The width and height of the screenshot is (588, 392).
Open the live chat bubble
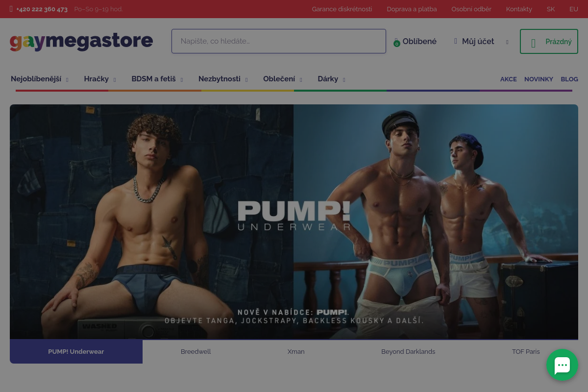coord(562,365)
